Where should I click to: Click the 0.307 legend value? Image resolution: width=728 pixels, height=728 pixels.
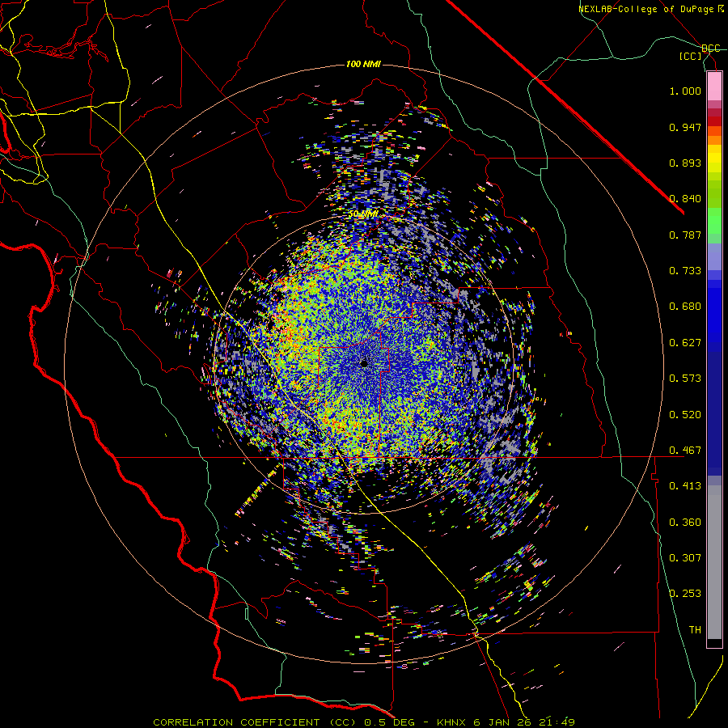coord(685,558)
